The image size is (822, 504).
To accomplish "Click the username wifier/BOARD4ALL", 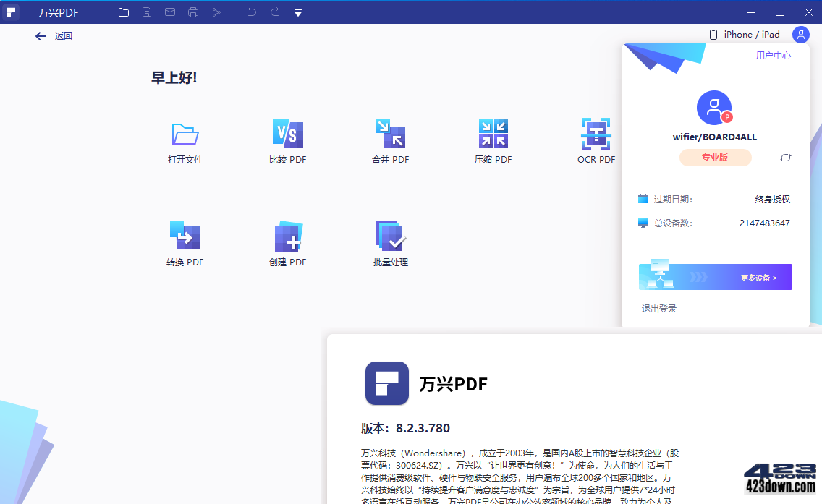I will [714, 137].
